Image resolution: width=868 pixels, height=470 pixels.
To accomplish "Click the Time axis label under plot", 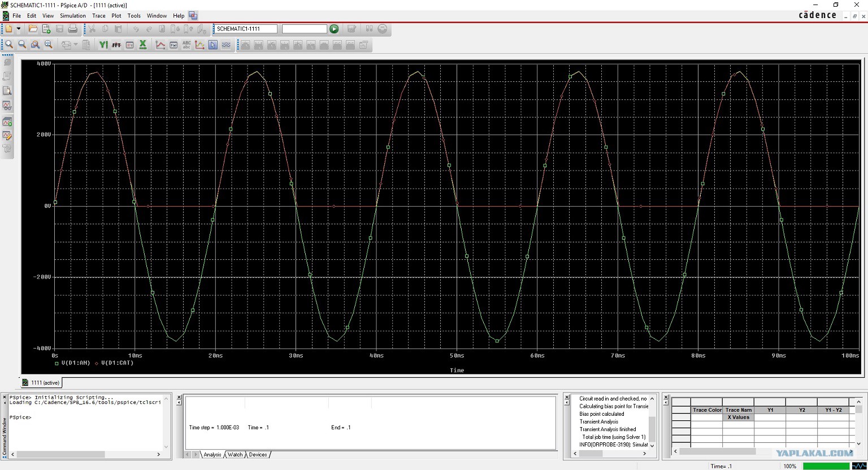I will pos(457,371).
